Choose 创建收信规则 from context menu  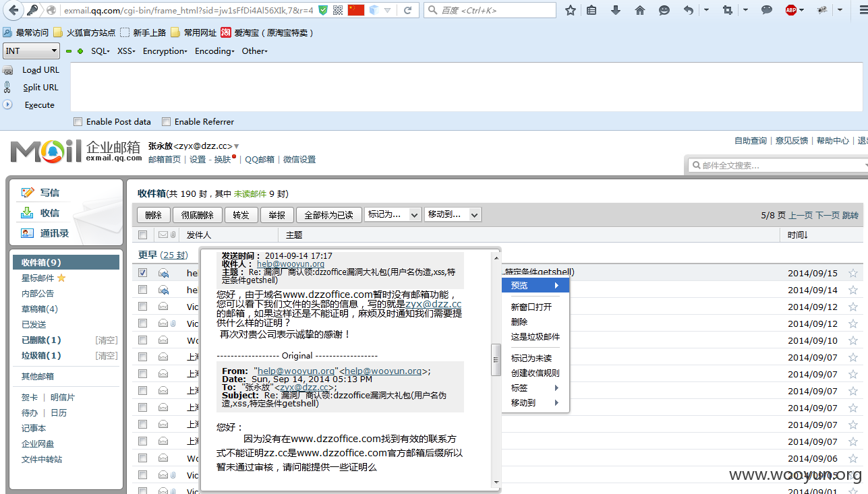click(x=536, y=373)
